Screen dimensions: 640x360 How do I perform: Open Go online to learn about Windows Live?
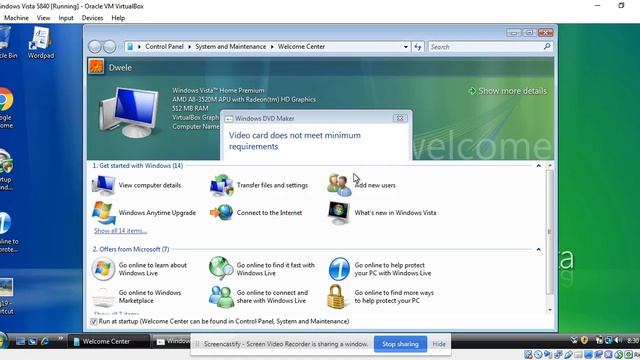click(x=139, y=269)
